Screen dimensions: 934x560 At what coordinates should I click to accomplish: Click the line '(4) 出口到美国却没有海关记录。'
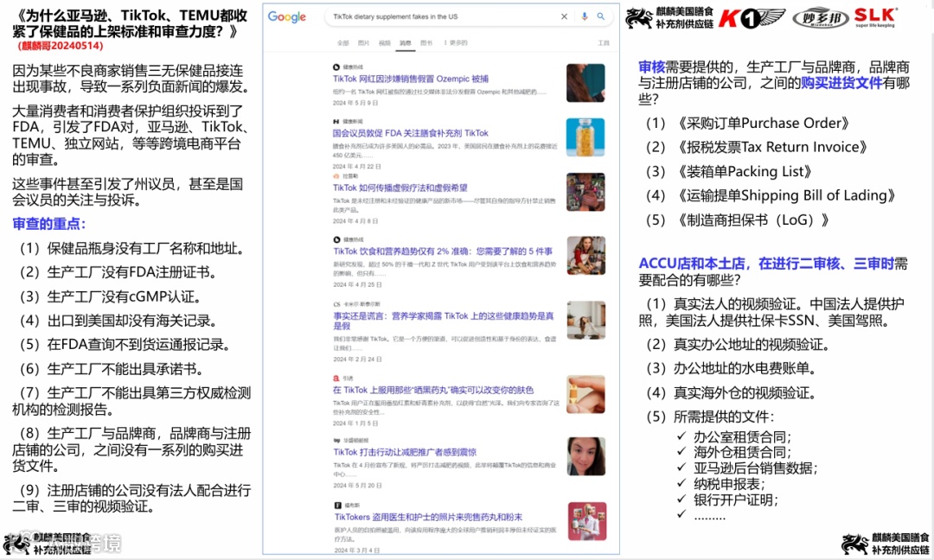(x=118, y=321)
